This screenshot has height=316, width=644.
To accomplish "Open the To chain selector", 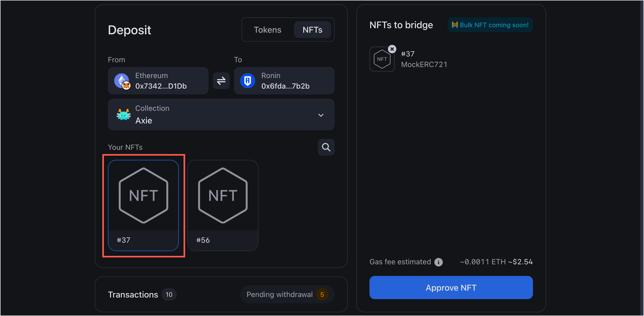I will pyautogui.click(x=284, y=81).
